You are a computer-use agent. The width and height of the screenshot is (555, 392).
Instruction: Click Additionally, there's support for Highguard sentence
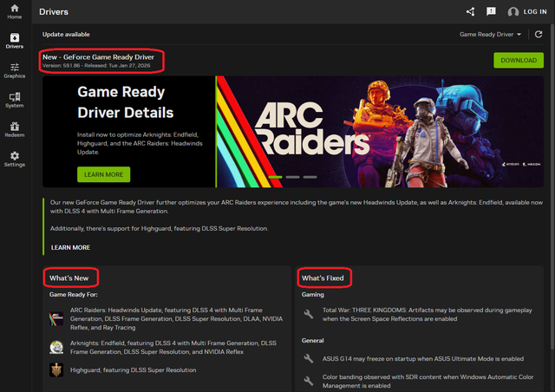(159, 229)
